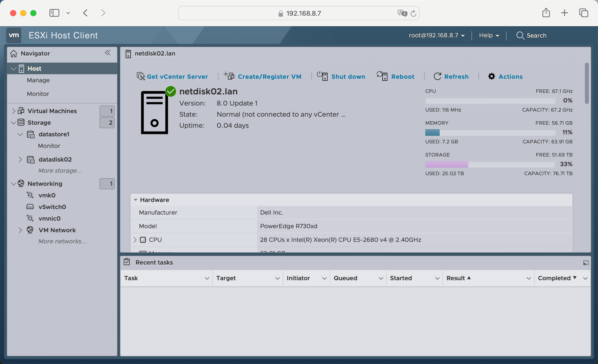The height and width of the screenshot is (364, 598).
Task: Click the Navigator home icon
Action: point(14,54)
